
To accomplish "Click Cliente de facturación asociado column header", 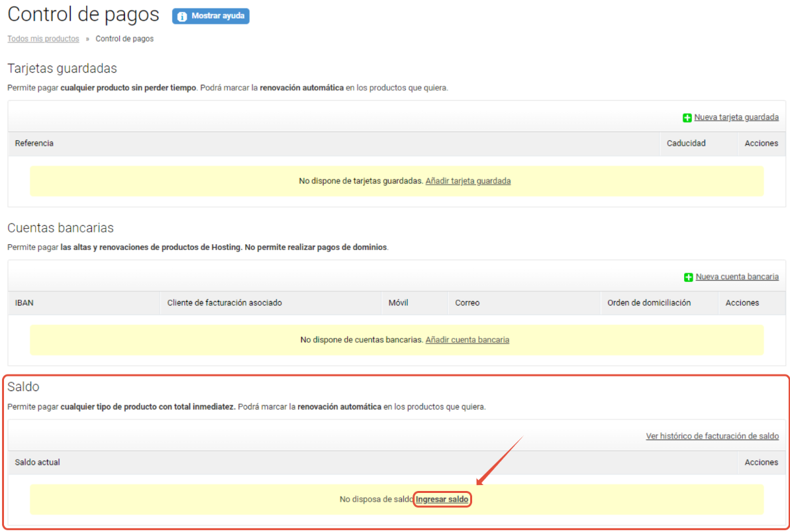I will click(x=224, y=302).
